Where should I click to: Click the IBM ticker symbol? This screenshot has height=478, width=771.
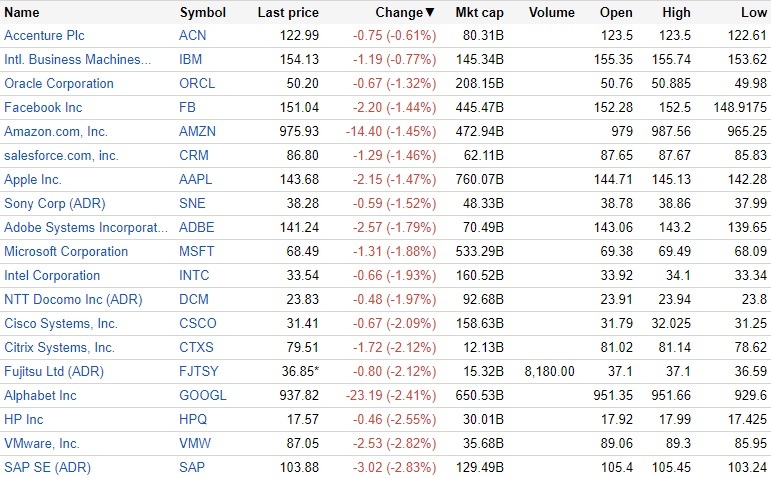[191, 60]
